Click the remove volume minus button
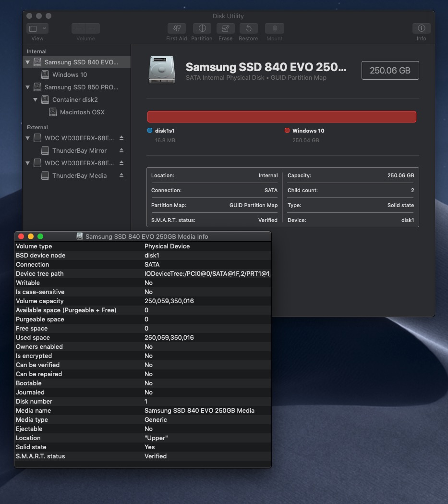Viewport: 448px width, 504px height. 93,29
